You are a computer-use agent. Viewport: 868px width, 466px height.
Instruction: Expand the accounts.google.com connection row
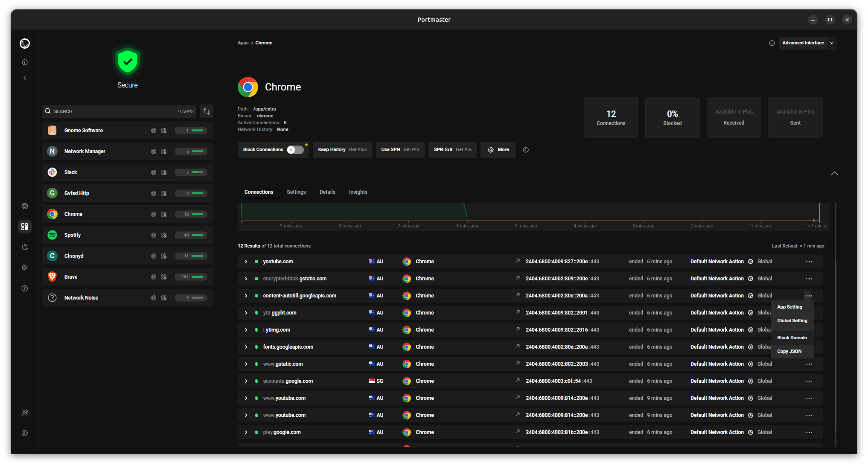(x=246, y=381)
